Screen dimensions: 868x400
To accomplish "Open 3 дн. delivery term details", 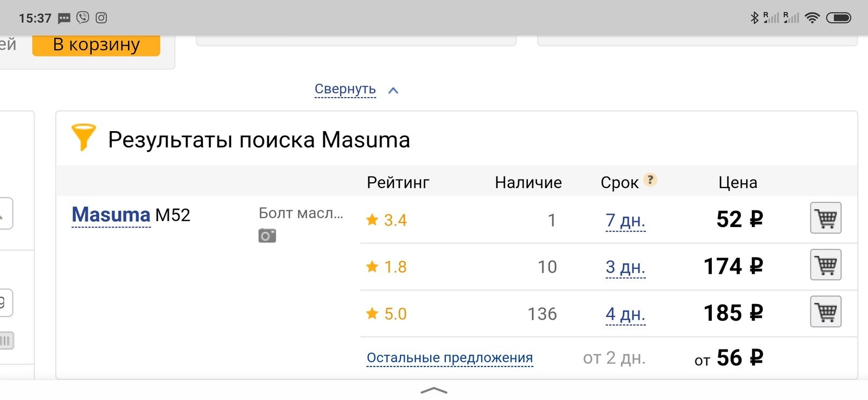I will pos(626,267).
